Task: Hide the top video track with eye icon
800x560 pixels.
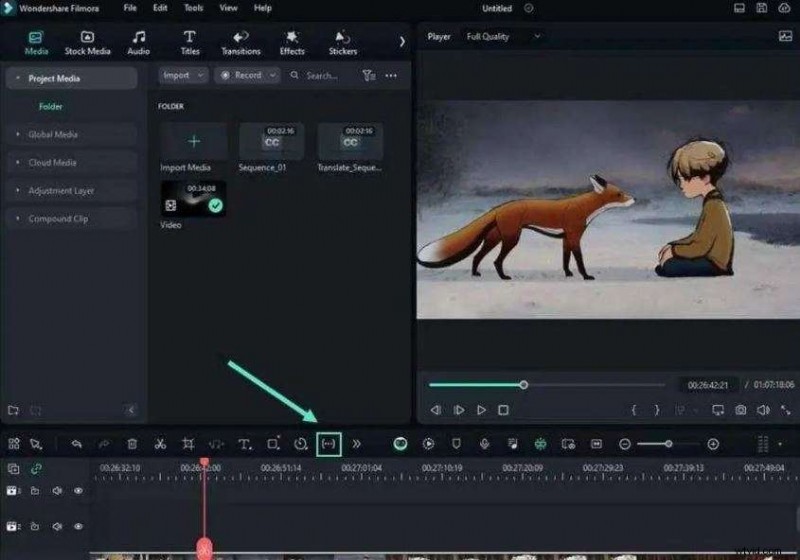Action: click(78, 491)
